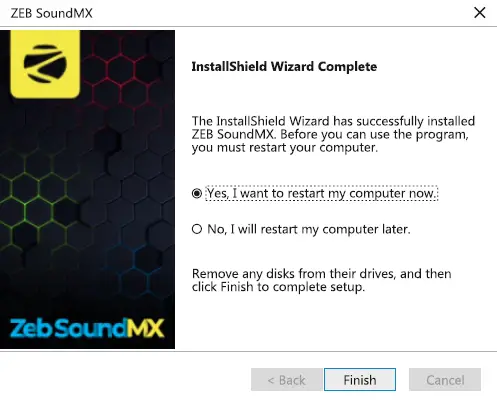This screenshot has width=497, height=404.
Task: Click the successfully installed description paragraph
Action: 333,134
